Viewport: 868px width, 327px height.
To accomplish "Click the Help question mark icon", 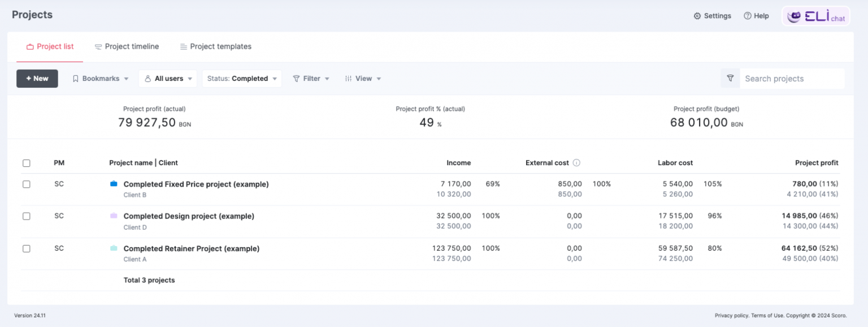I will (x=747, y=16).
